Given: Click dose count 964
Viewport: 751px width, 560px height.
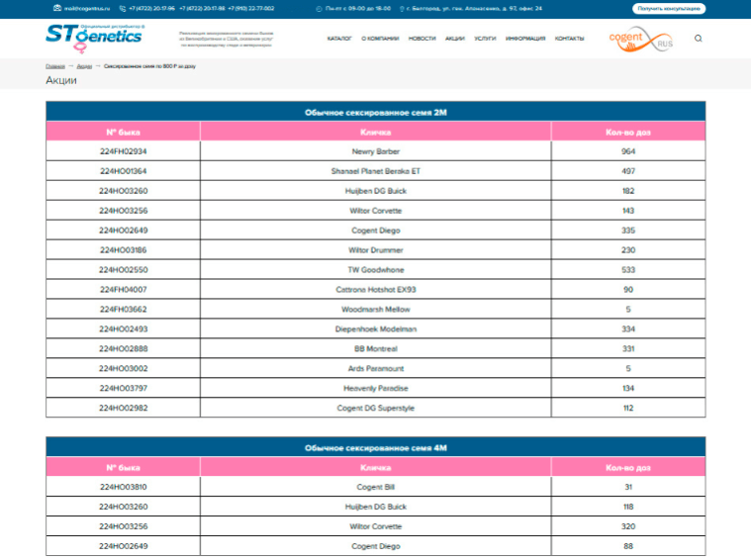Looking at the screenshot, I should click(628, 151).
